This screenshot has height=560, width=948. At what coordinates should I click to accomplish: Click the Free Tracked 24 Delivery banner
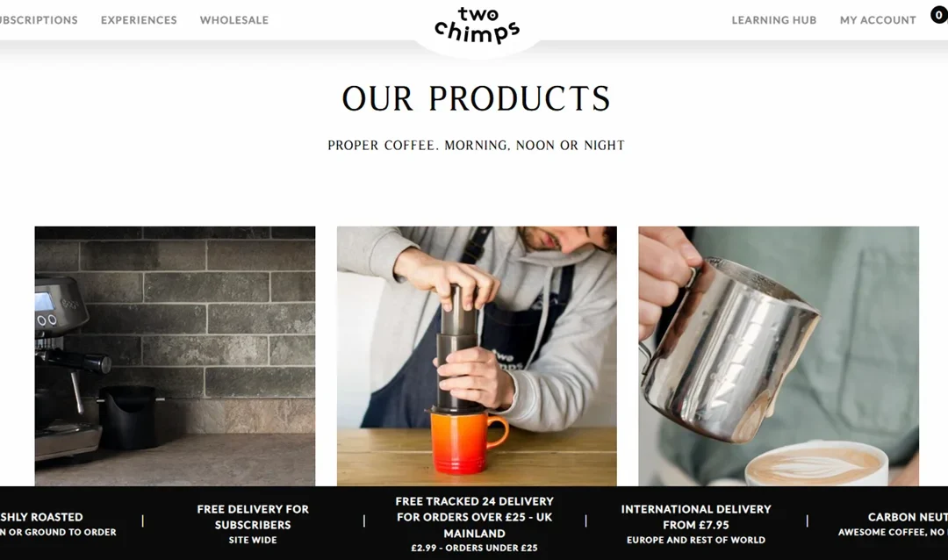click(475, 524)
